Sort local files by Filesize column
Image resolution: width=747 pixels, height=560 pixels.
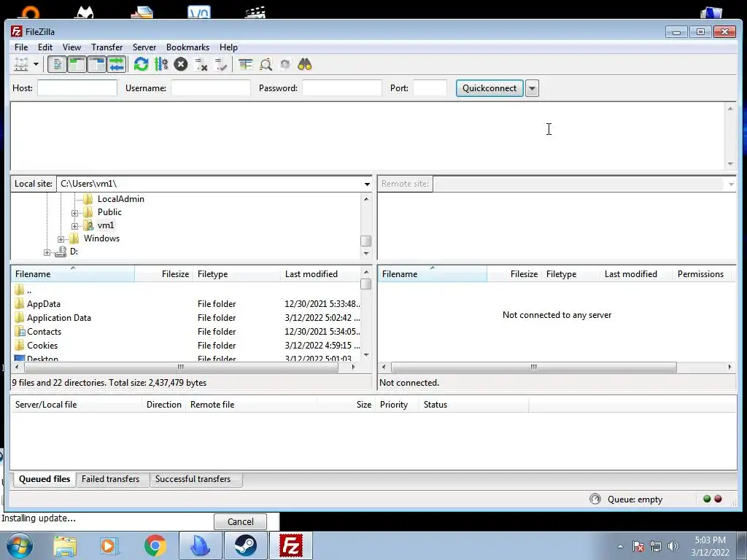coord(164,274)
